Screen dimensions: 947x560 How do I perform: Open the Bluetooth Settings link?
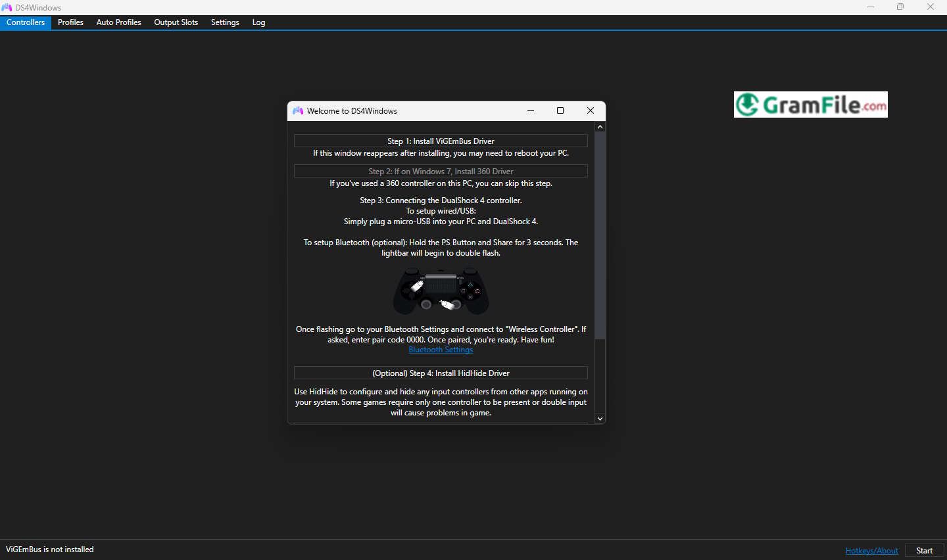[441, 350]
